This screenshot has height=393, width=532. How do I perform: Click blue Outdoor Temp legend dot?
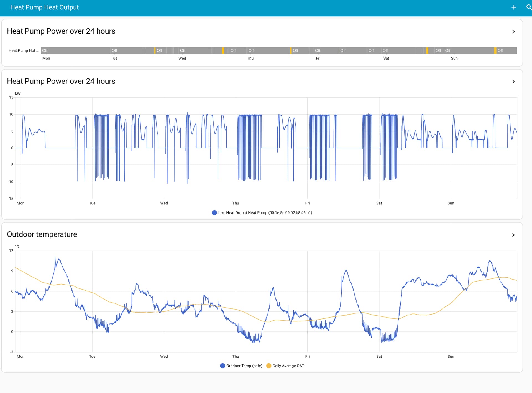tap(222, 366)
